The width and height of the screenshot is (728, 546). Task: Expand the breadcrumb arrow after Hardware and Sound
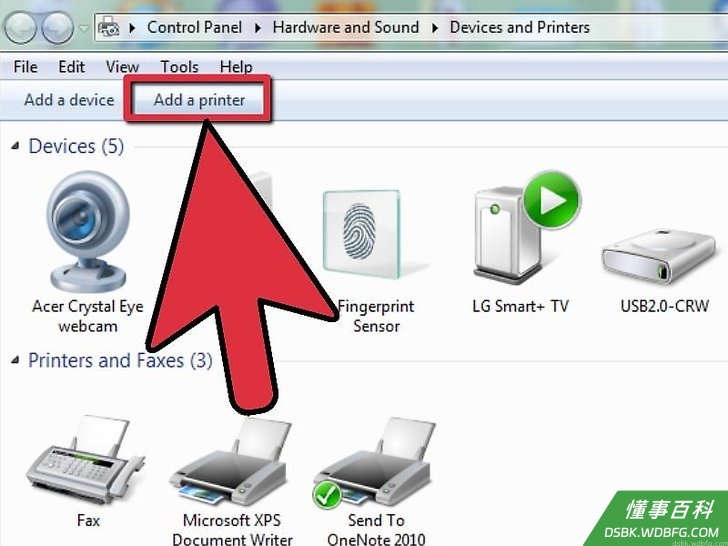(x=435, y=27)
